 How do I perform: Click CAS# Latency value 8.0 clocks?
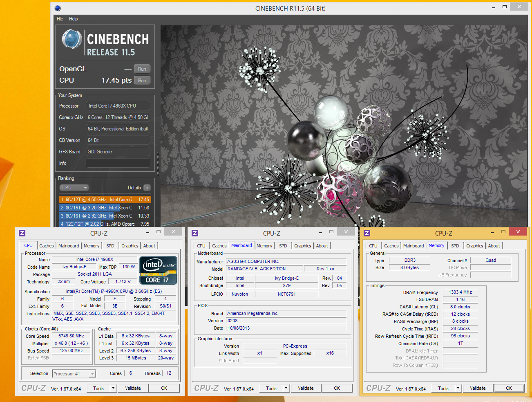tap(460, 307)
